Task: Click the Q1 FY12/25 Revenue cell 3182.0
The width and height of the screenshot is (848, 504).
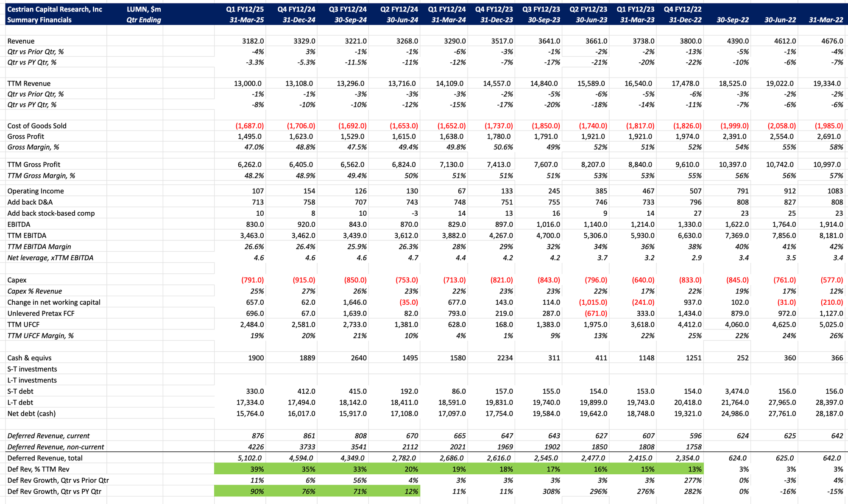Action: click(x=253, y=41)
